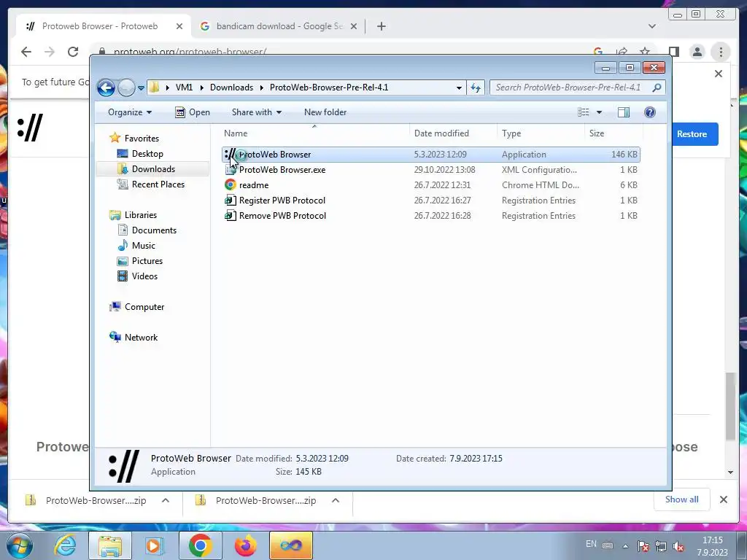Open the Pictures library
The width and height of the screenshot is (747, 560).
(147, 261)
